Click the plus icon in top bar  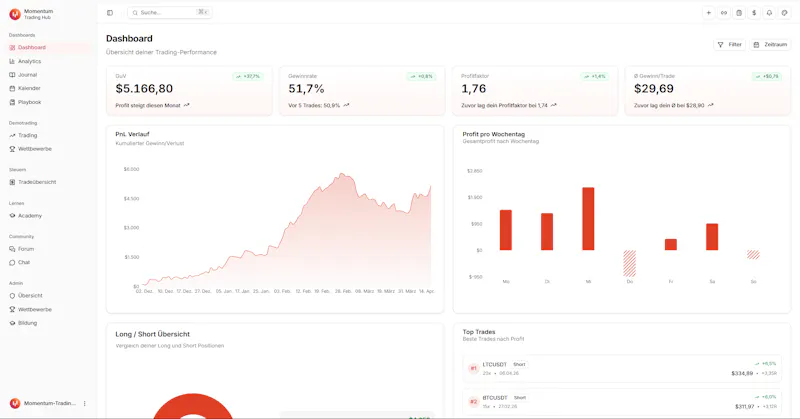click(x=708, y=13)
